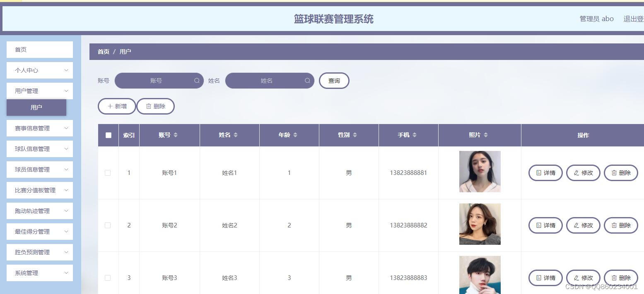This screenshot has width=644, height=294.
Task: Click sort arrows on 手机 column header
Action: [x=415, y=135]
